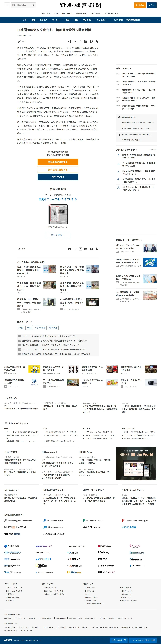161x644 pixels.
Task: Open the 日経 XTECH logo
Action: 72,553
